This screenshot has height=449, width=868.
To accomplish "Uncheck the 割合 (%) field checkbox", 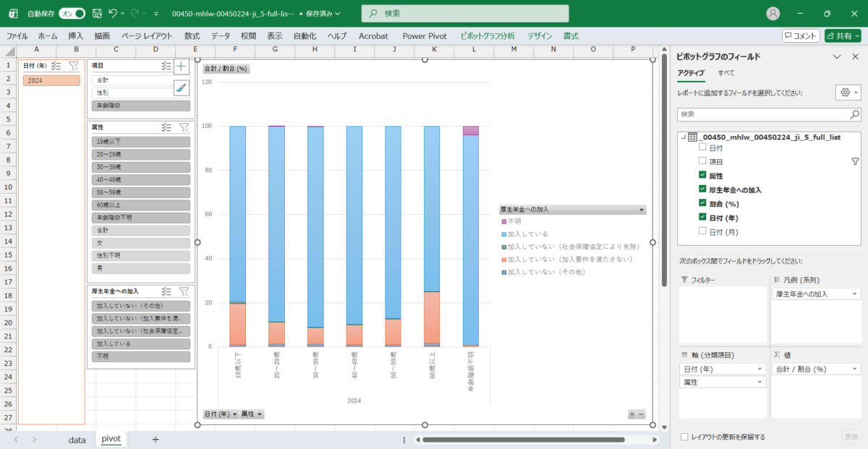I will pyautogui.click(x=702, y=203).
